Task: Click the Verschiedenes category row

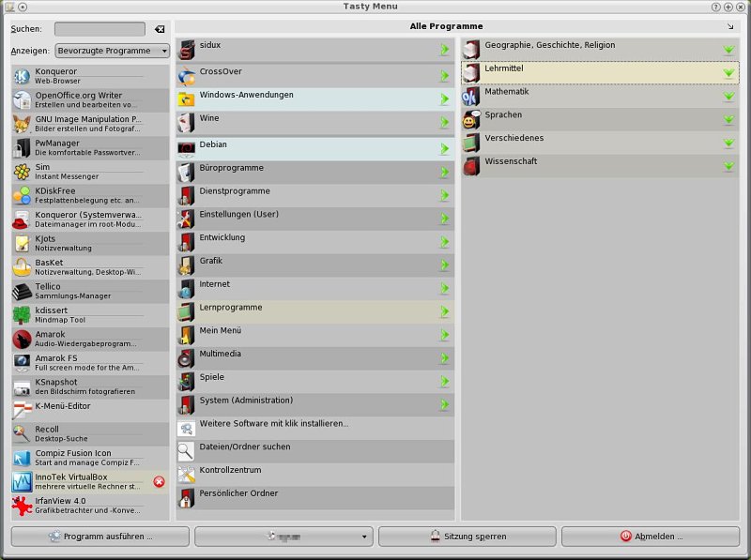Action: point(600,143)
